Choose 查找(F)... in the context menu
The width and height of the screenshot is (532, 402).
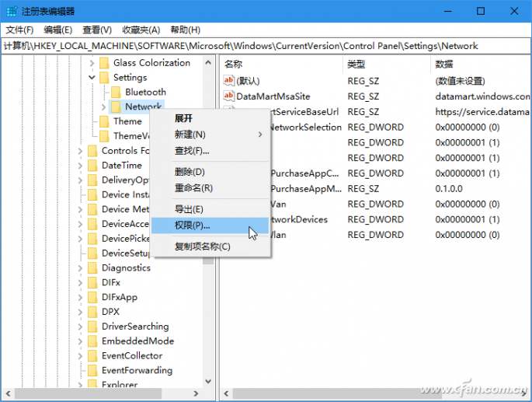point(210,150)
